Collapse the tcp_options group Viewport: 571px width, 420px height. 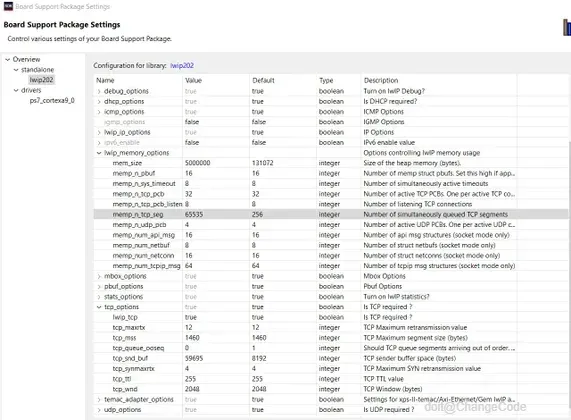(x=99, y=307)
